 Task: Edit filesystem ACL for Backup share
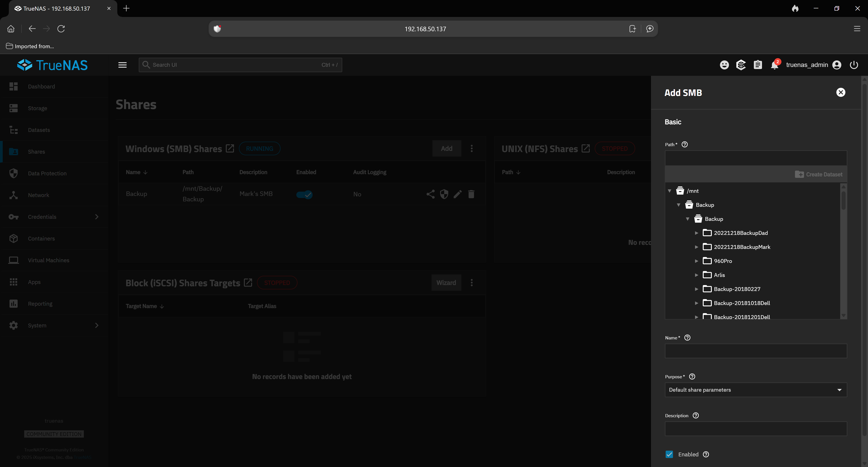(444, 194)
